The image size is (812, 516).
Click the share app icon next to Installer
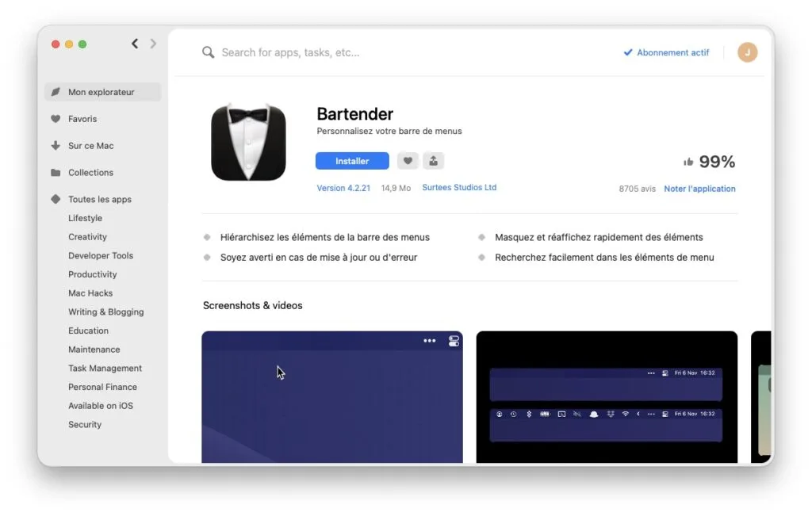point(433,160)
